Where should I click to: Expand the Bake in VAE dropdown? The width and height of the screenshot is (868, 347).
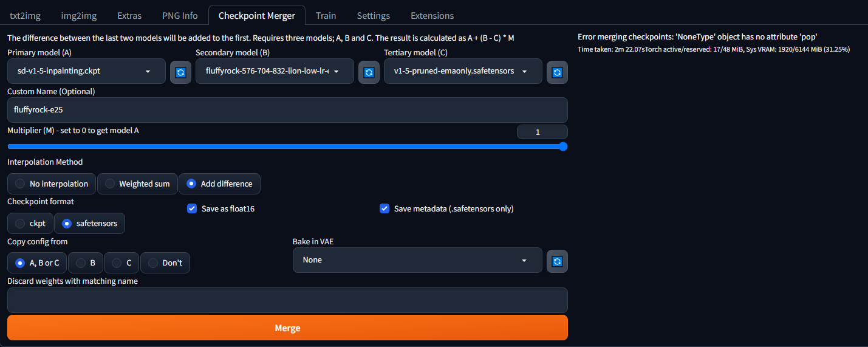(x=417, y=260)
